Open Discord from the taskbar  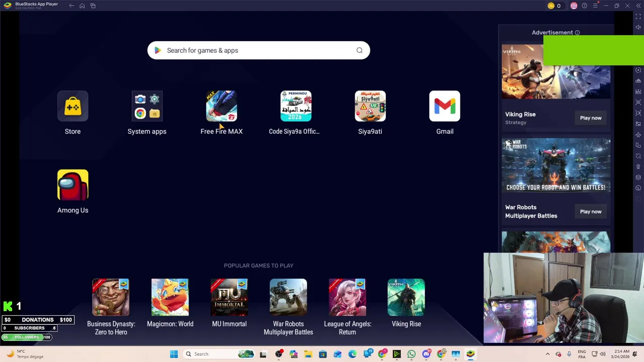tap(426, 354)
